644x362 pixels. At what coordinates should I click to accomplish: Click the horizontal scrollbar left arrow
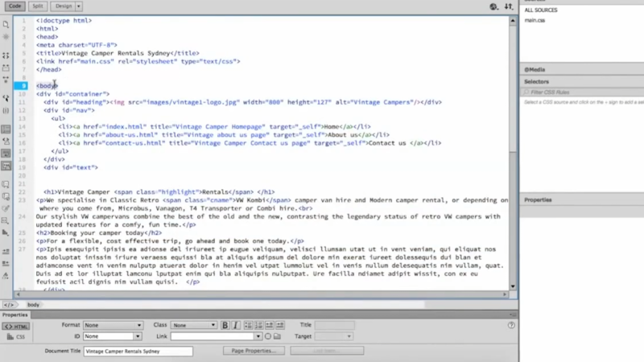tap(18, 294)
